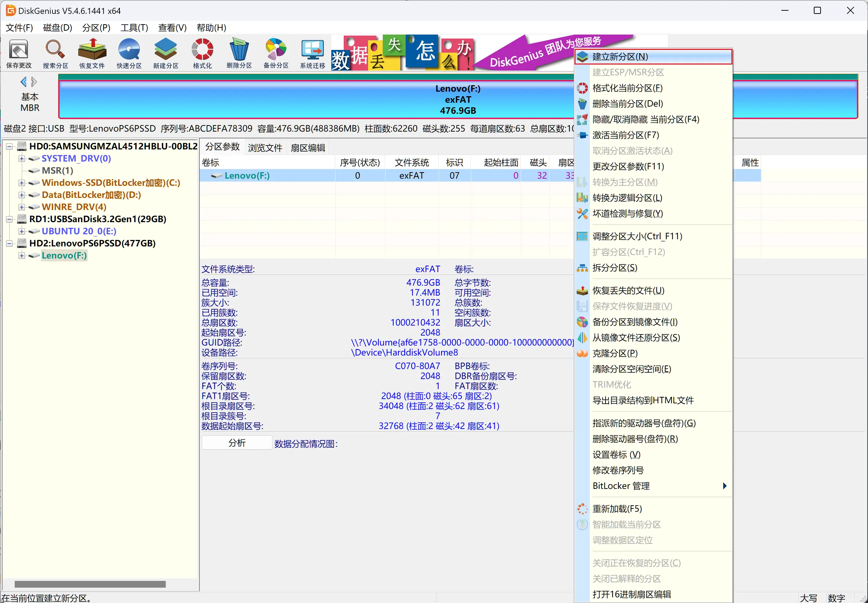This screenshot has width=868, height=603.
Task: Select 修改卷序列号 menu entry
Action: click(653, 470)
